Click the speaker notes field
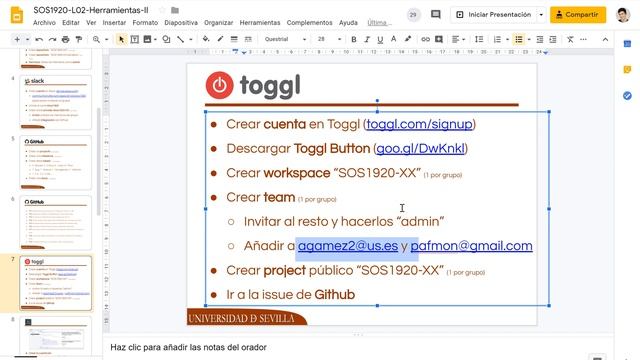Viewport: 640px width, 360px height. pyautogui.click(x=358, y=347)
